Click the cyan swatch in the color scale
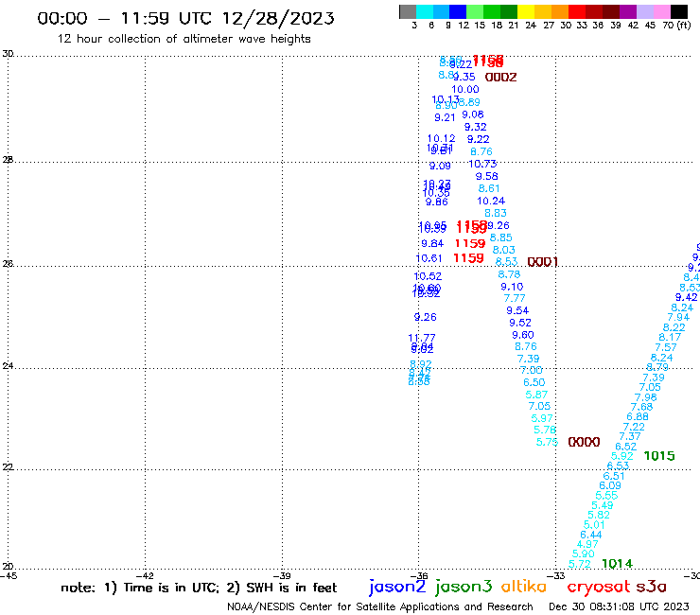The width and height of the screenshot is (700, 615). [425, 11]
